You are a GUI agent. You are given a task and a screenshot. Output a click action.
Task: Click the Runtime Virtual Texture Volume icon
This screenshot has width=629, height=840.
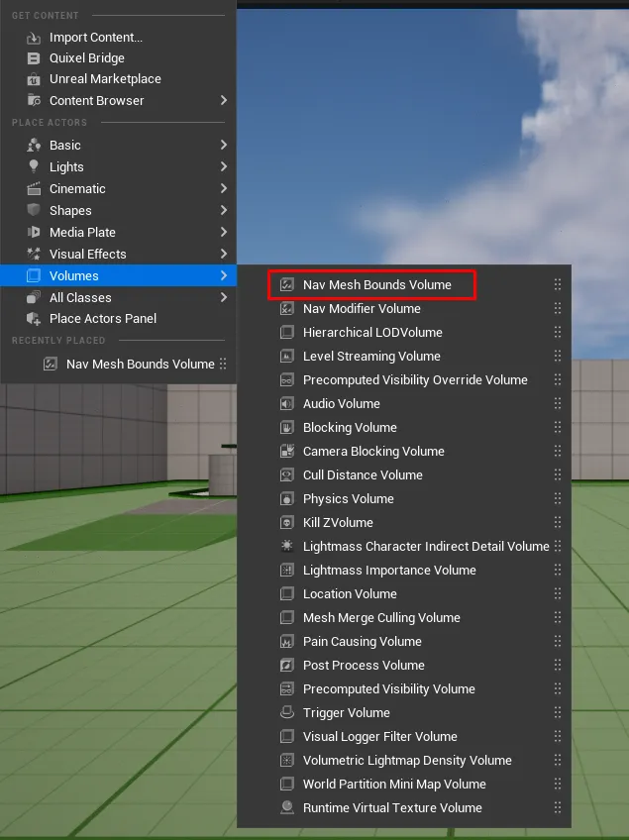(287, 808)
